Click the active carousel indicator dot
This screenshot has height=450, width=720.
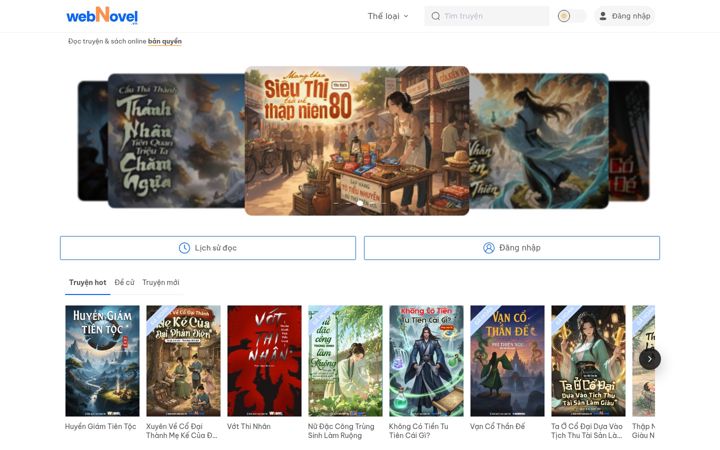coord(360,203)
